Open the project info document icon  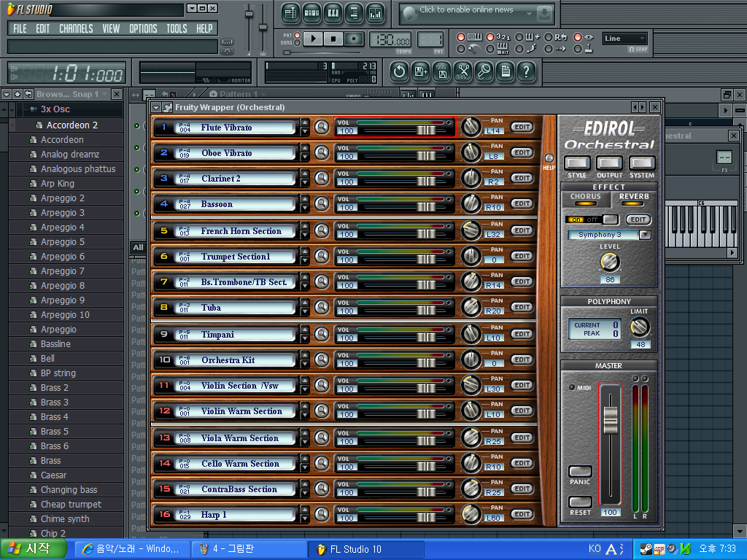pos(506,72)
